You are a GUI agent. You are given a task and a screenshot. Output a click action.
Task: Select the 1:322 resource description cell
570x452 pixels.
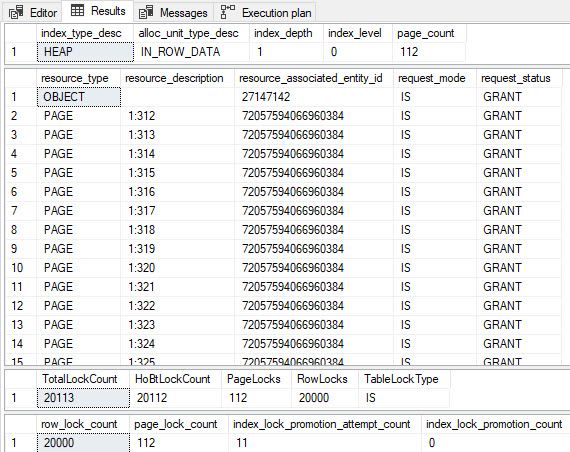click(177, 305)
